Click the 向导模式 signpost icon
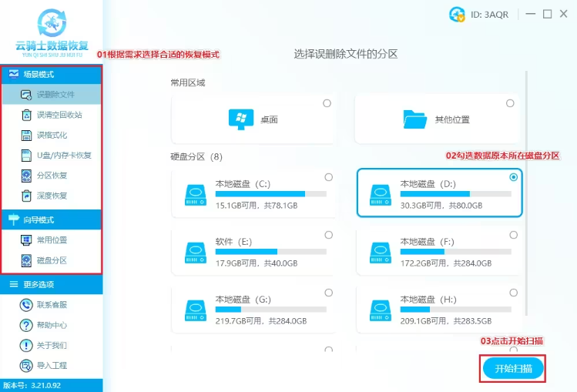This screenshot has height=392, width=577. click(14, 219)
